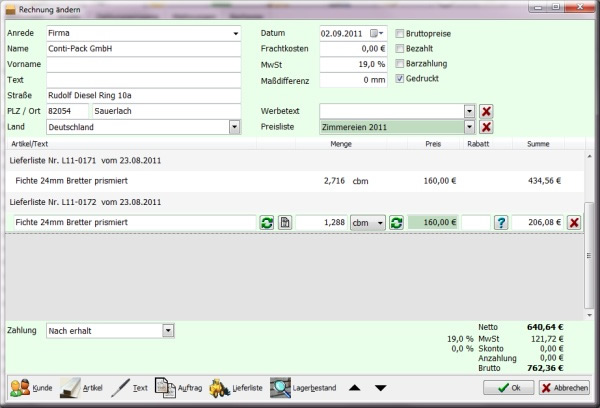Open the Datum calendar picker

coord(377,33)
